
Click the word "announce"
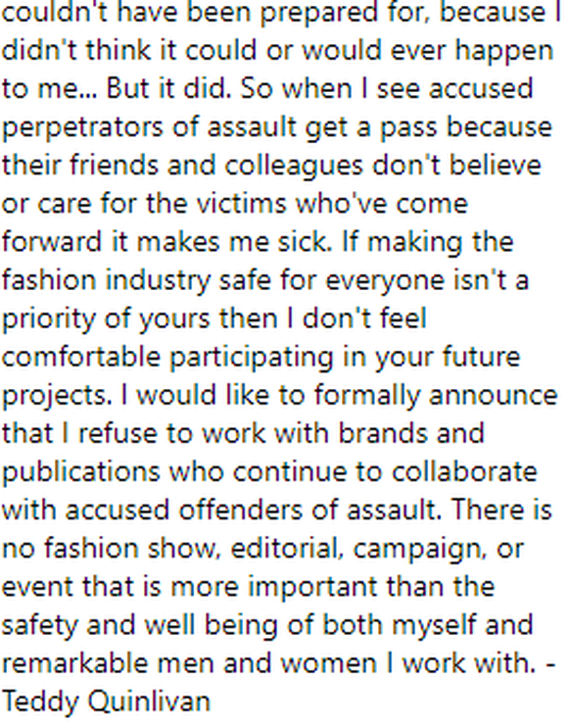tap(493, 396)
